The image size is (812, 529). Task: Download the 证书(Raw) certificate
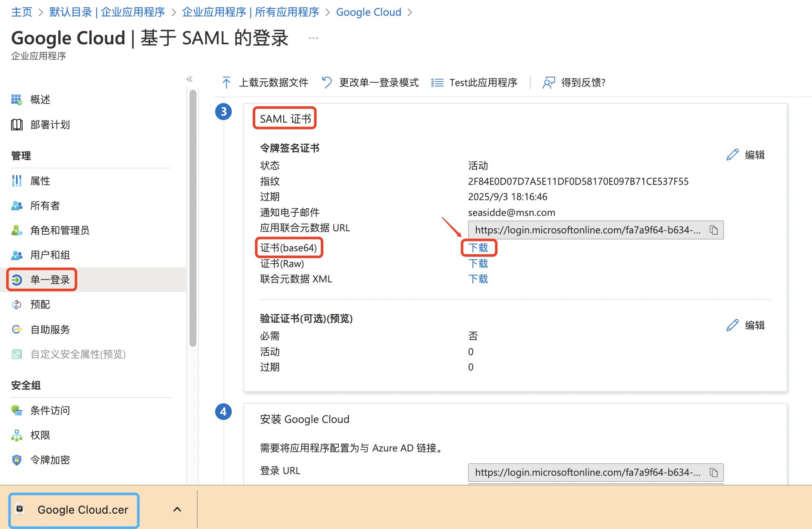[x=478, y=264]
